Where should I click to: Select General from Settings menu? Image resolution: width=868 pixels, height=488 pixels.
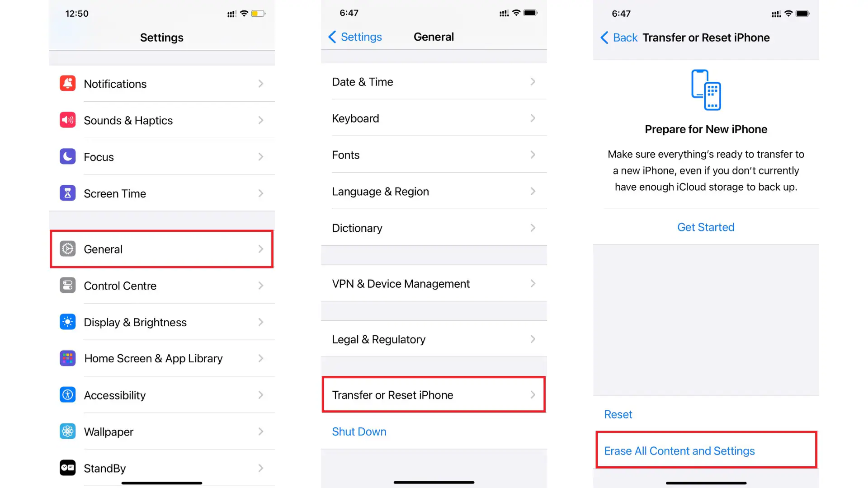[161, 249]
